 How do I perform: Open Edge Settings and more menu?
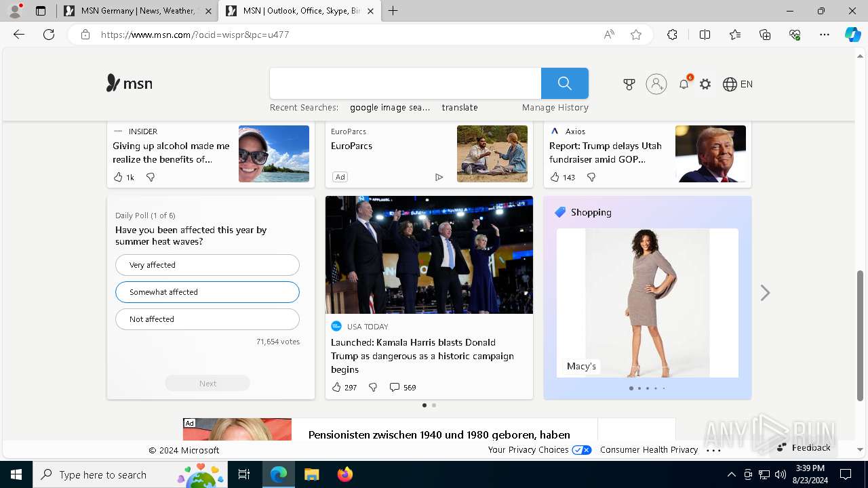825,35
